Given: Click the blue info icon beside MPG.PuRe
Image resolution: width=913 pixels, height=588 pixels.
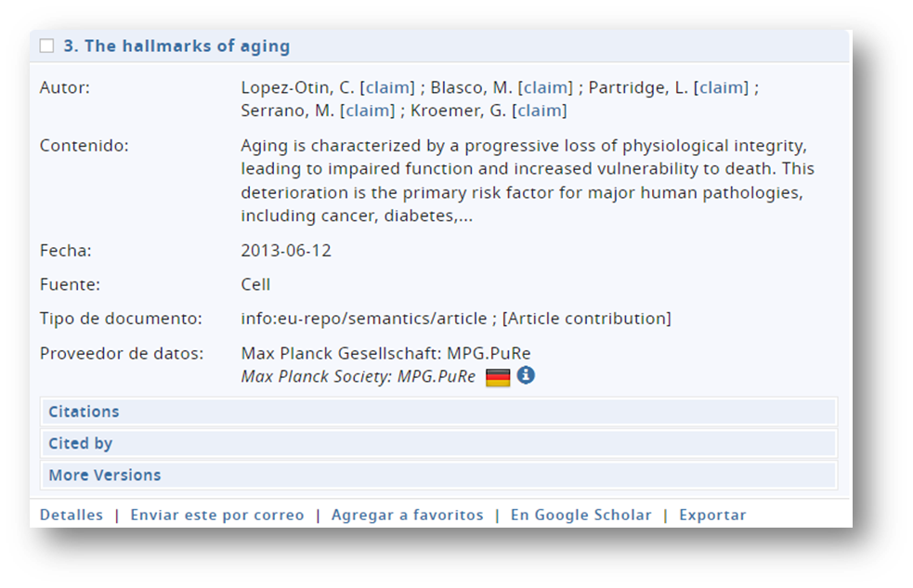Looking at the screenshot, I should [526, 376].
